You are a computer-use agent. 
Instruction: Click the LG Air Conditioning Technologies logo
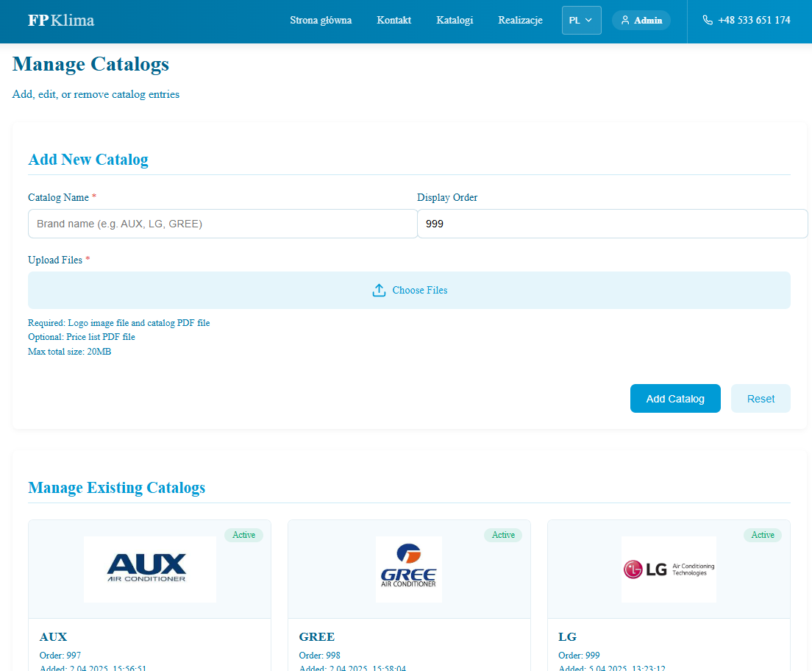669,569
